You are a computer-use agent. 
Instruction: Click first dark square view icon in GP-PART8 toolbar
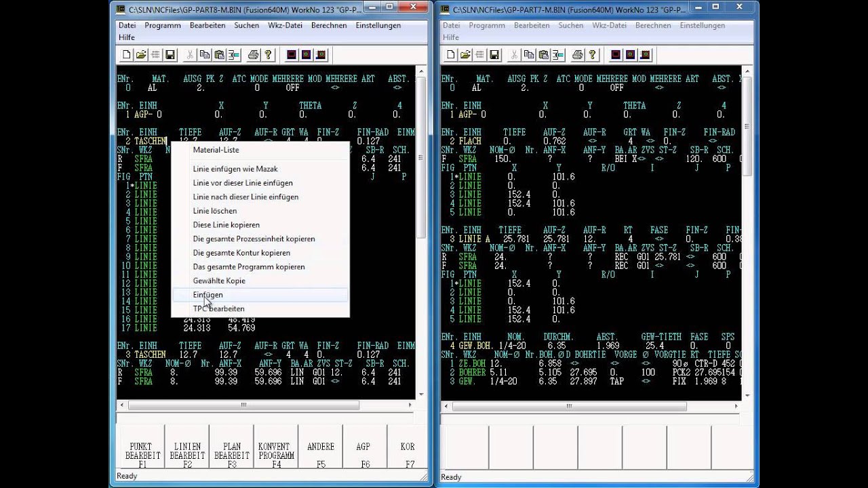(292, 55)
